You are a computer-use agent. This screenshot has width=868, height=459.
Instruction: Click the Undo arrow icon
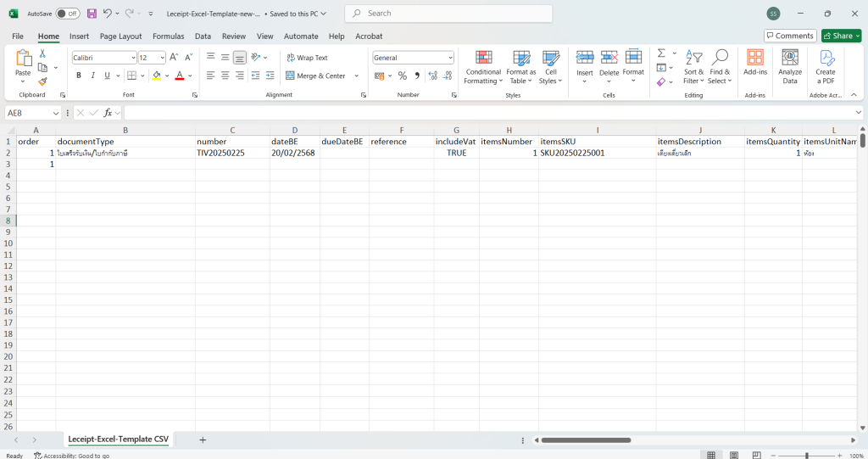(x=108, y=14)
